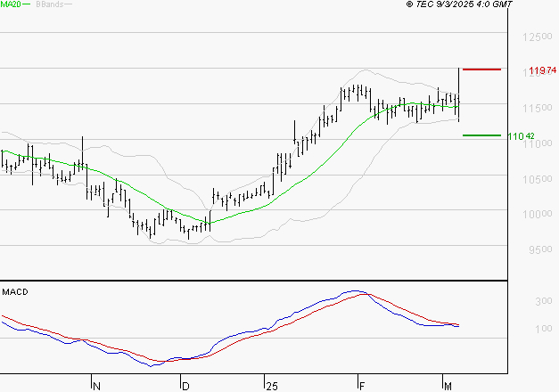559x392 pixels.
Task: Click the green support level line
Action: (481, 135)
